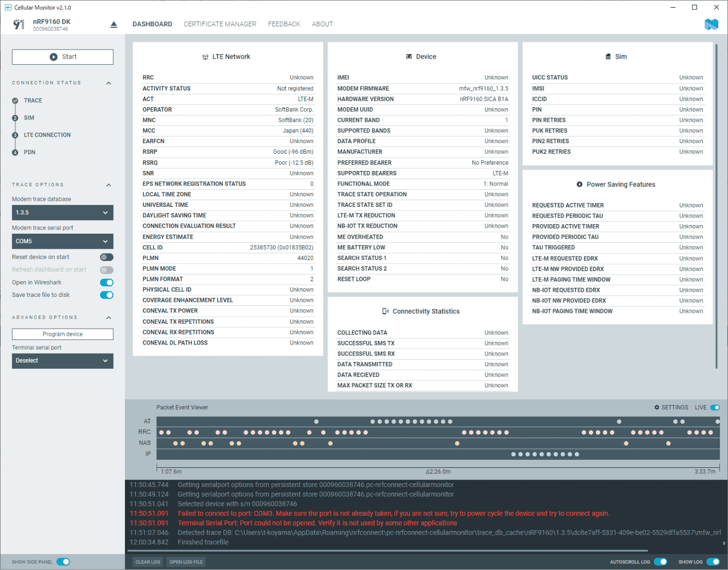Open the Modem trace database dropdown
This screenshot has height=570, width=728.
click(x=63, y=213)
